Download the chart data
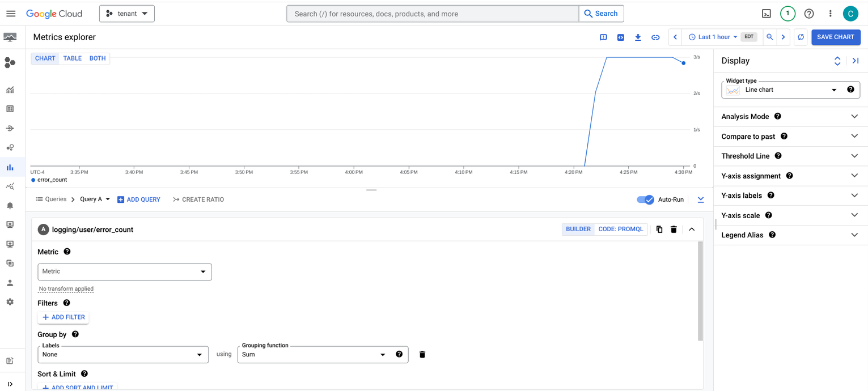 tap(638, 37)
